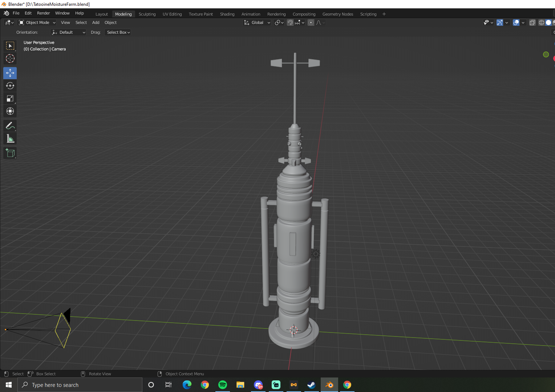Choose the Measure tool
This screenshot has height=392, width=555.
click(x=10, y=139)
